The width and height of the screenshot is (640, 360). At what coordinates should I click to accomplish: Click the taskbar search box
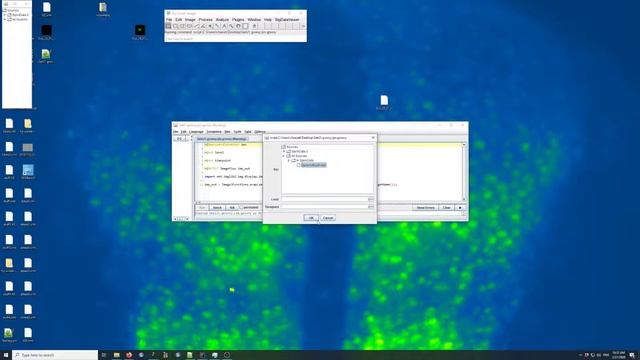(x=55, y=355)
